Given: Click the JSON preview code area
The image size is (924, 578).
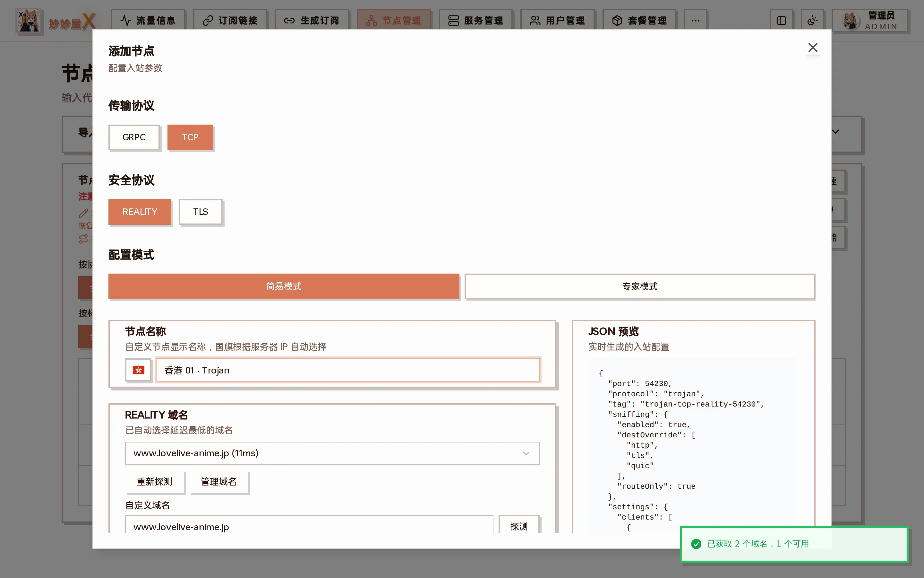Looking at the screenshot, I should pos(693,446).
